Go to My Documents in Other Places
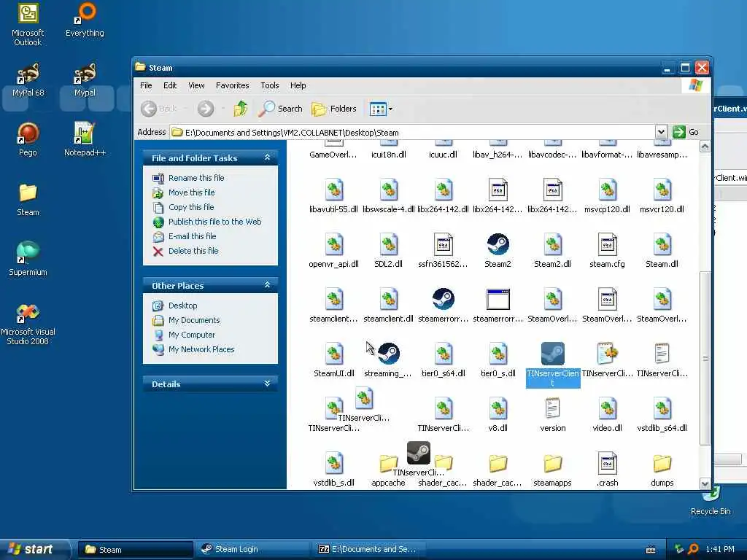 point(194,320)
